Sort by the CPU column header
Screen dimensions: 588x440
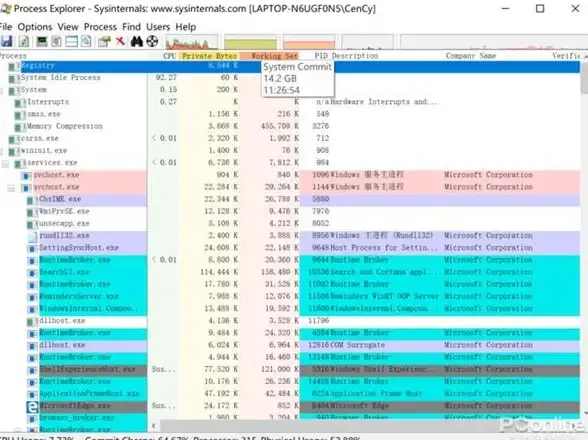pyautogui.click(x=170, y=56)
